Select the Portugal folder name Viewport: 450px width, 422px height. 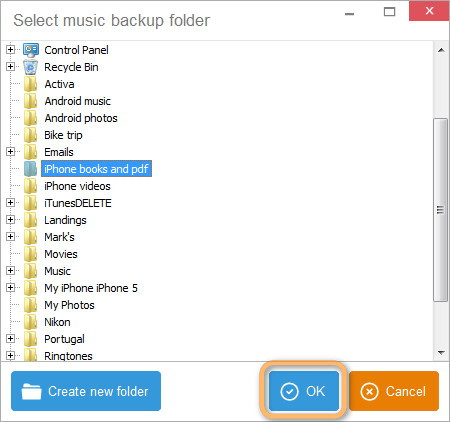point(64,339)
